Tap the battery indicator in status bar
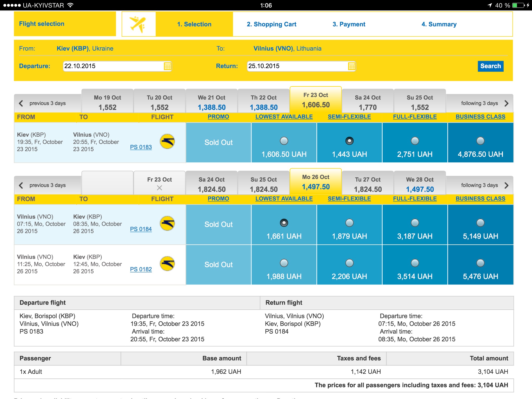 click(x=519, y=5)
